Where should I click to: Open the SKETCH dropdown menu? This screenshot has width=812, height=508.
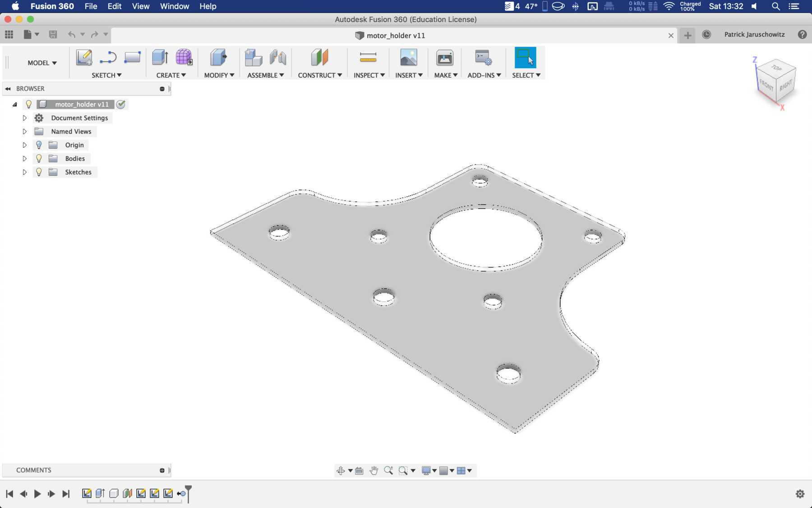click(106, 75)
